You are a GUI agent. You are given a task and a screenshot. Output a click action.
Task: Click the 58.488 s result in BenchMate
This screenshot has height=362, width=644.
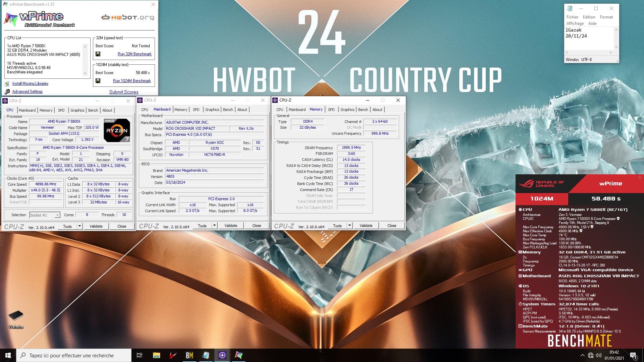(x=606, y=199)
